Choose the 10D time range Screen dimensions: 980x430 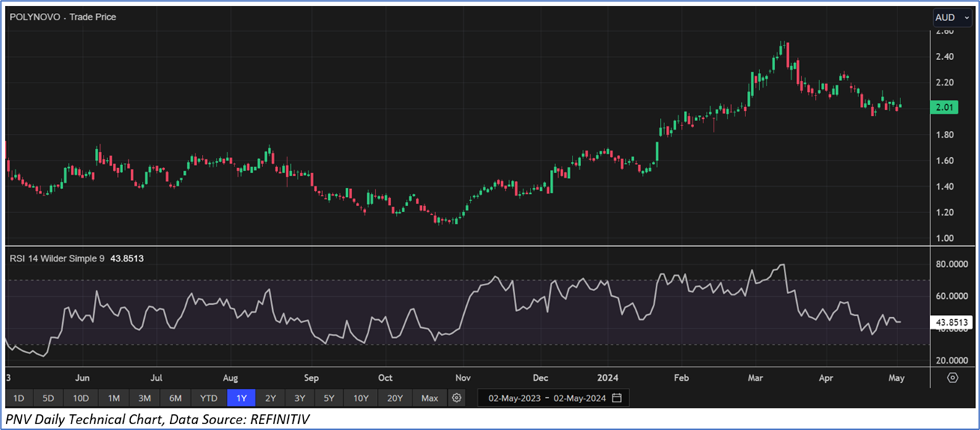coord(80,398)
